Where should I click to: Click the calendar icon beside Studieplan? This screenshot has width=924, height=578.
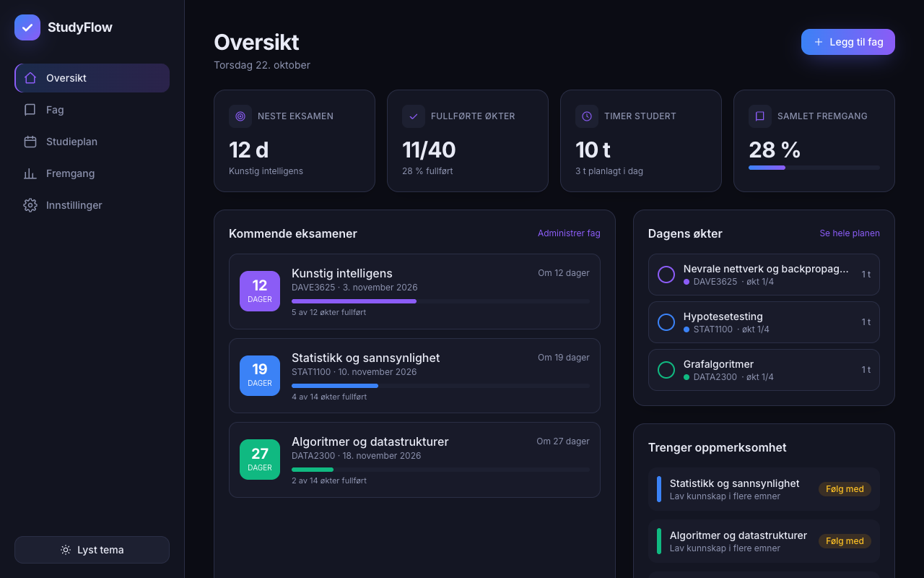point(30,142)
